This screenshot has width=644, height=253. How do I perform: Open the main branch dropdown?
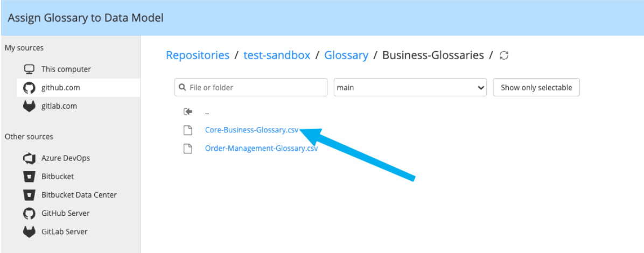(x=410, y=87)
